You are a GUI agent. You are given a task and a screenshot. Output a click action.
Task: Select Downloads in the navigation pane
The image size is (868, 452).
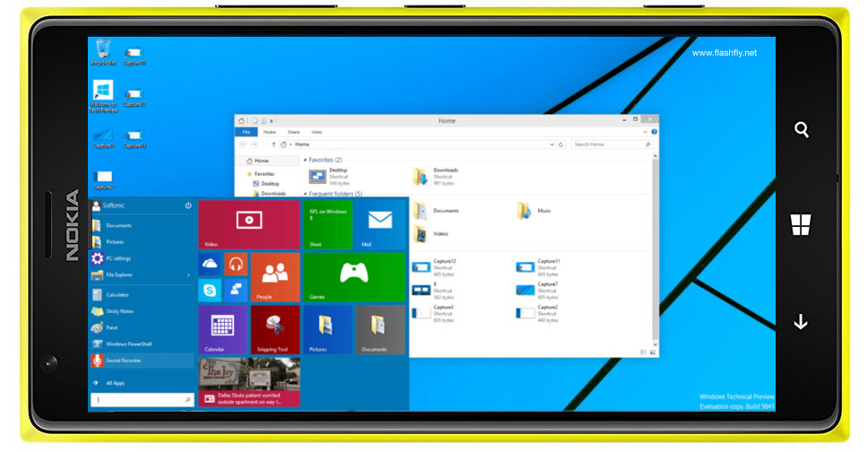click(x=273, y=193)
